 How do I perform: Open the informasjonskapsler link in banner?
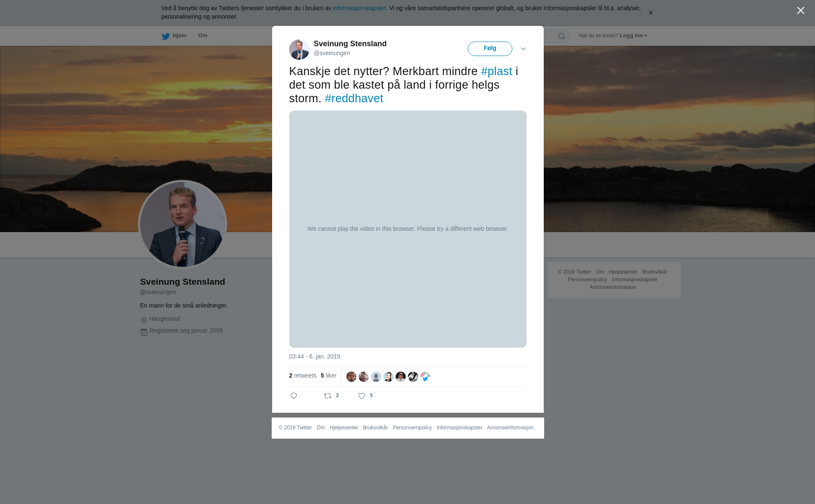tap(359, 8)
